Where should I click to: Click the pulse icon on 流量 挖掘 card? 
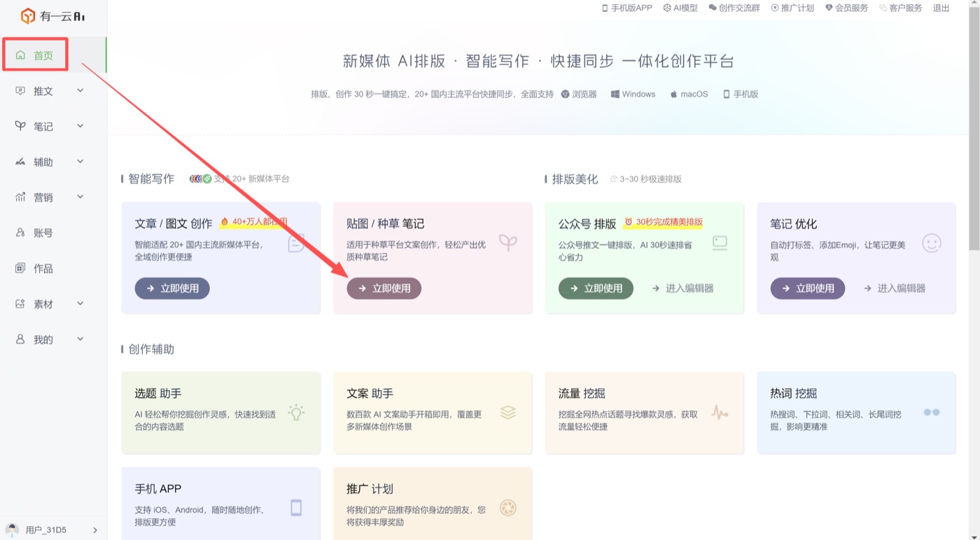pos(720,413)
